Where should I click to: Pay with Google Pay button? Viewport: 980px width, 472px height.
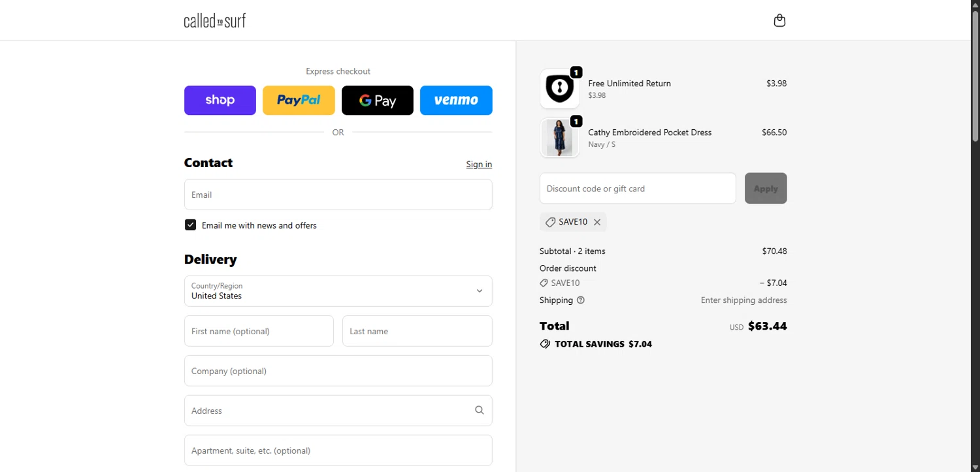(x=378, y=100)
